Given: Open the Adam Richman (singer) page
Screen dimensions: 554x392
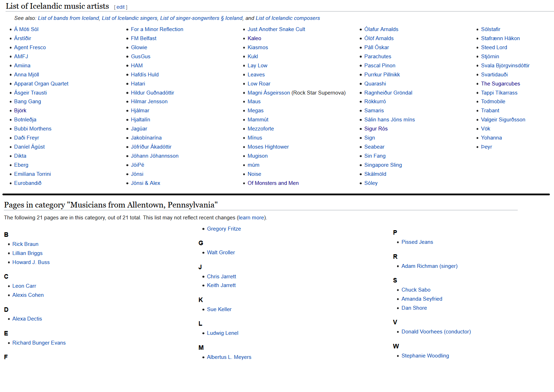Looking at the screenshot, I should (429, 266).
